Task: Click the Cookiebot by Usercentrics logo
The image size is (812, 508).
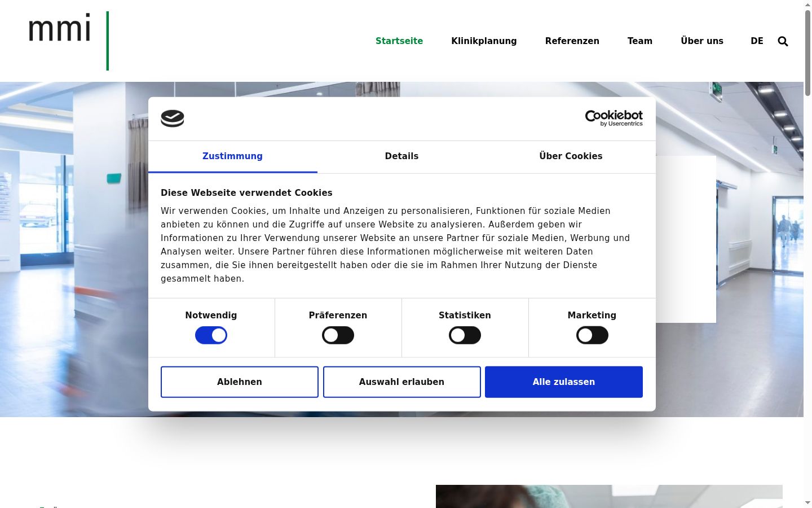Action: coord(614,118)
